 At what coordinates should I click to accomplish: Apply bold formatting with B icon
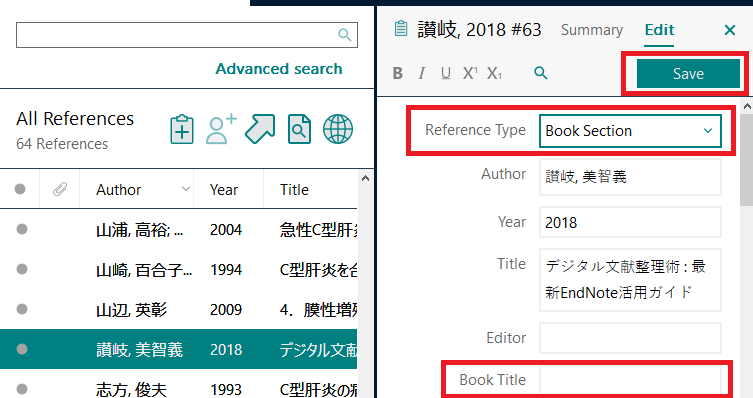click(x=398, y=73)
